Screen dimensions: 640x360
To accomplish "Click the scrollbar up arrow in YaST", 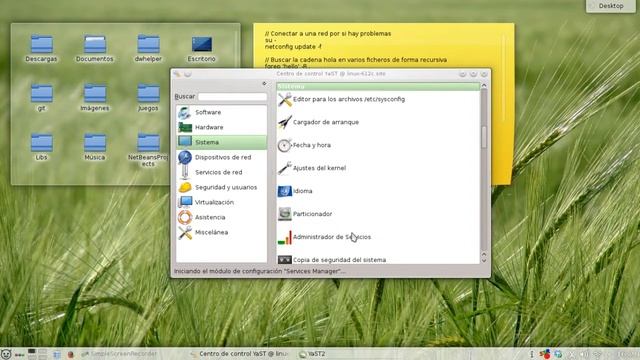I will [484, 85].
